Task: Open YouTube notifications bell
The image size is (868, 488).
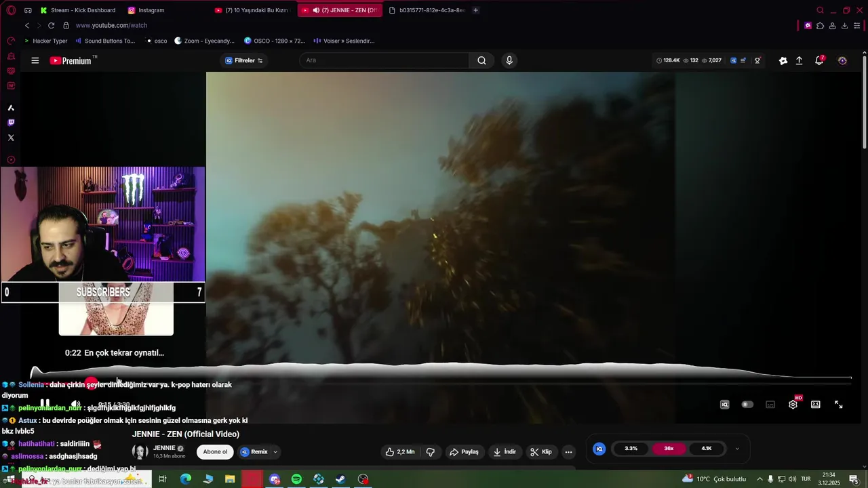Action: [819, 60]
